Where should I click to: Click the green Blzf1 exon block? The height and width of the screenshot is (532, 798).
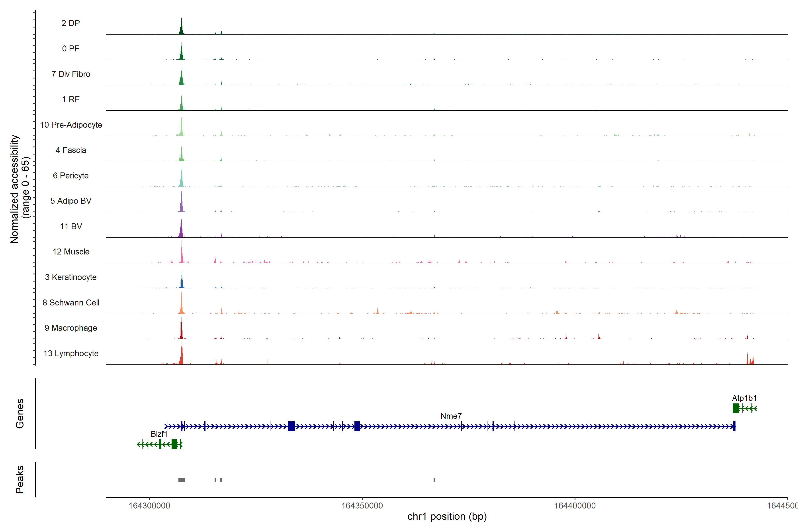tap(174, 444)
